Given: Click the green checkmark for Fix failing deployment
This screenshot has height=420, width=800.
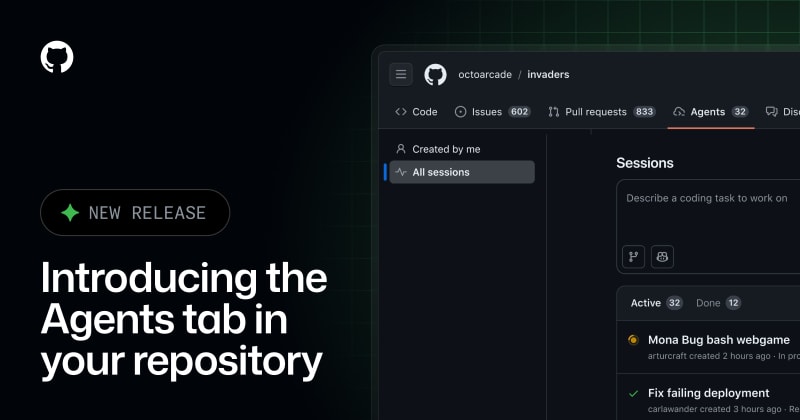Looking at the screenshot, I should [x=634, y=393].
